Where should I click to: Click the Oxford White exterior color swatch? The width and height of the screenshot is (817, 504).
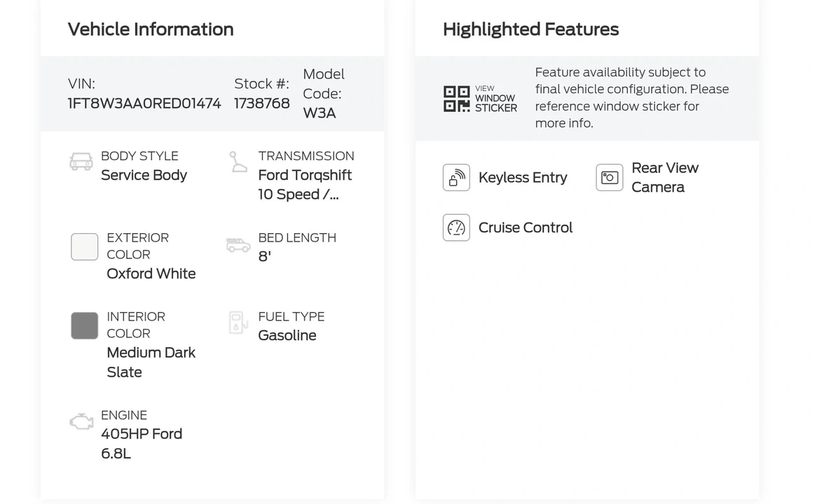(84, 247)
